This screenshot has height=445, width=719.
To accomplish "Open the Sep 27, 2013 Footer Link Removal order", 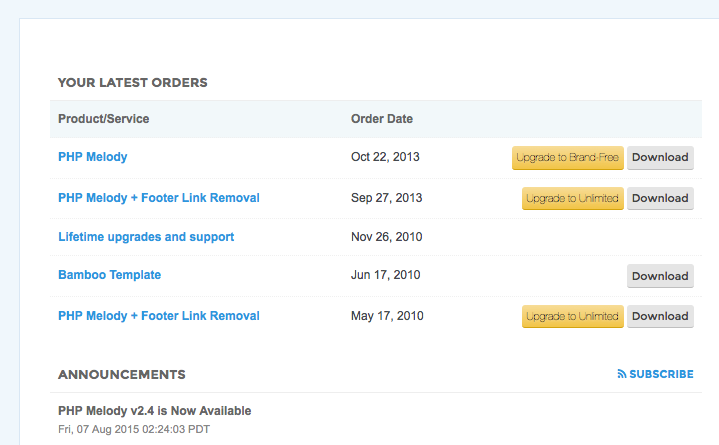I will point(158,198).
